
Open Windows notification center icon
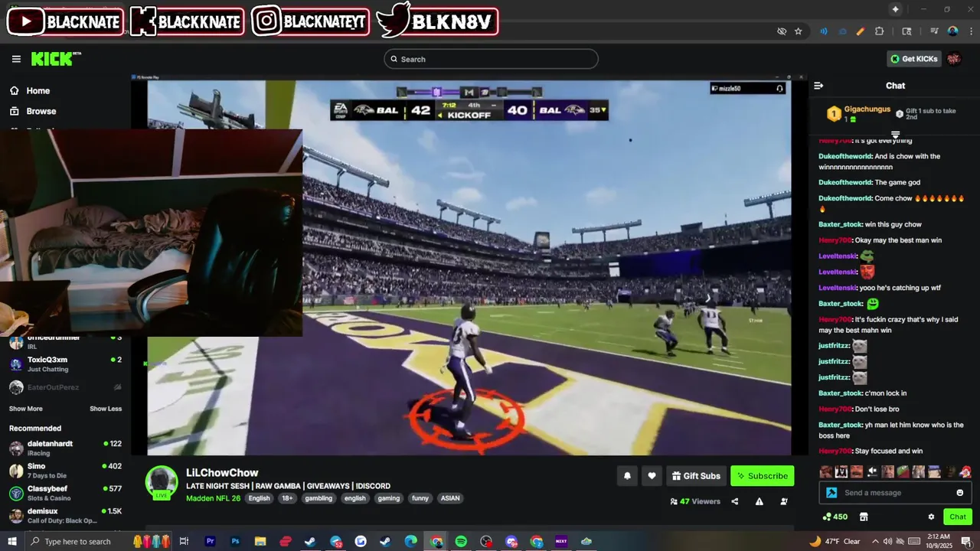click(966, 541)
